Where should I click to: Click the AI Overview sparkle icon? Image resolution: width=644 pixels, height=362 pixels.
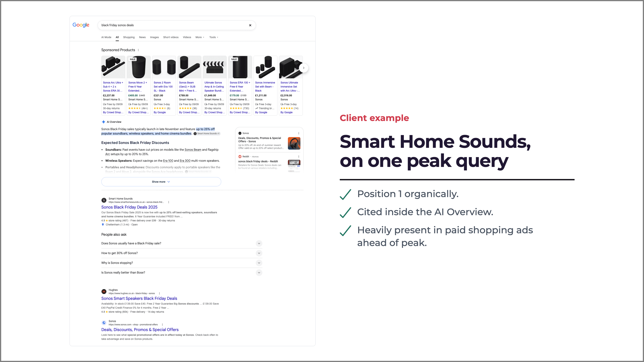[x=103, y=122]
